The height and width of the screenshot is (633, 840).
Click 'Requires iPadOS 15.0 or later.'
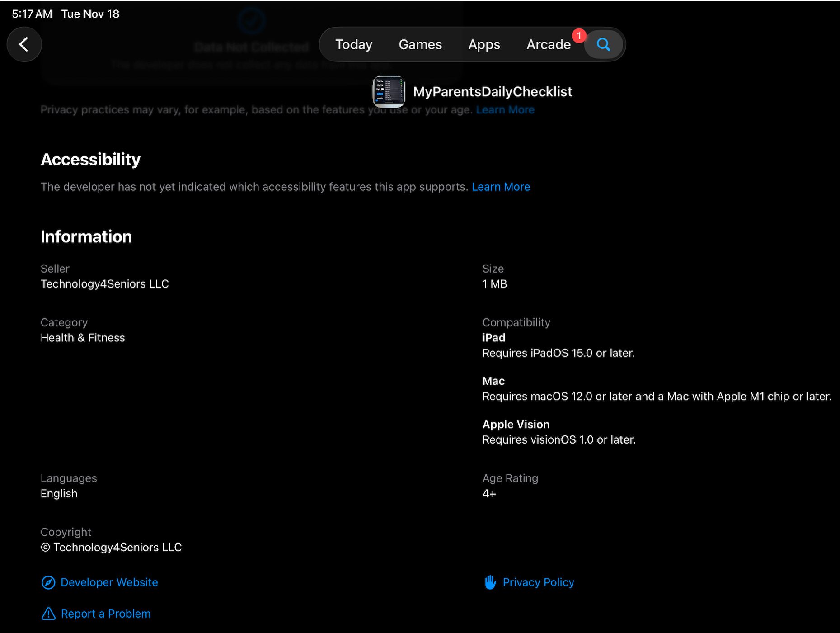click(x=558, y=353)
